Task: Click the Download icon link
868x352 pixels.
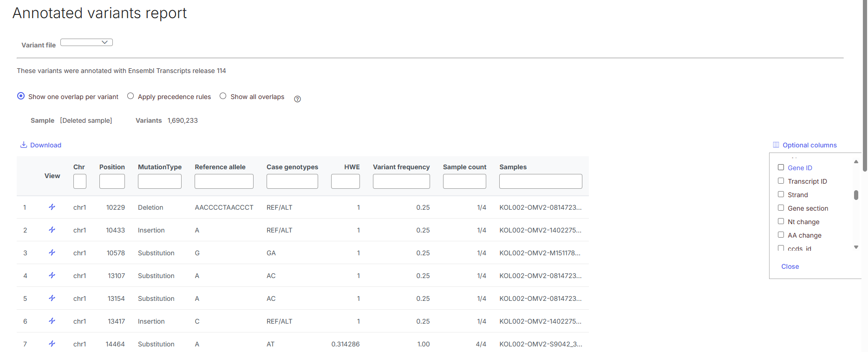Action: [x=24, y=145]
